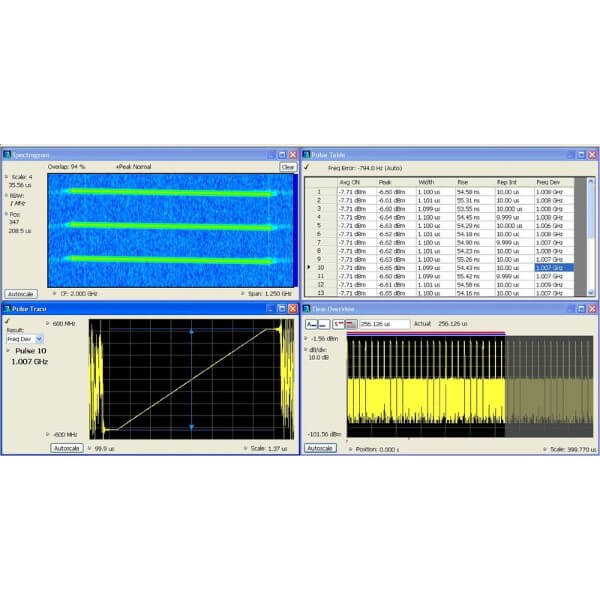Click the Pulse Trace window title icon

[6, 309]
